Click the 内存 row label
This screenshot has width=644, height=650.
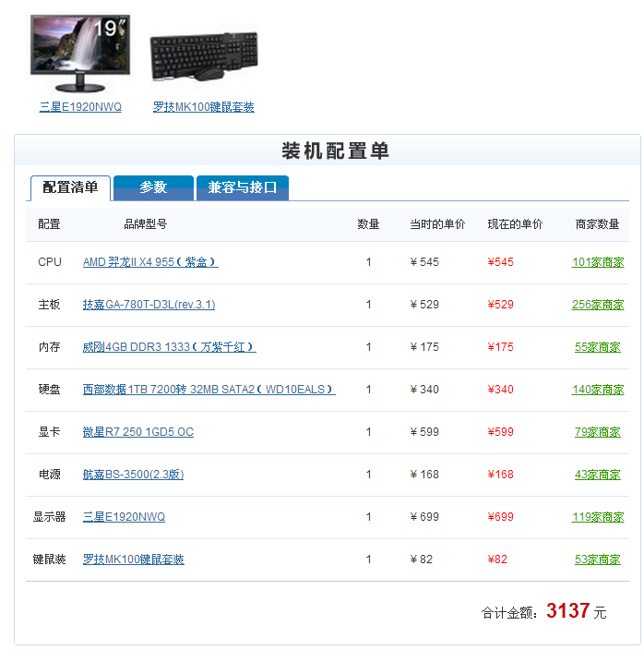[x=49, y=347]
